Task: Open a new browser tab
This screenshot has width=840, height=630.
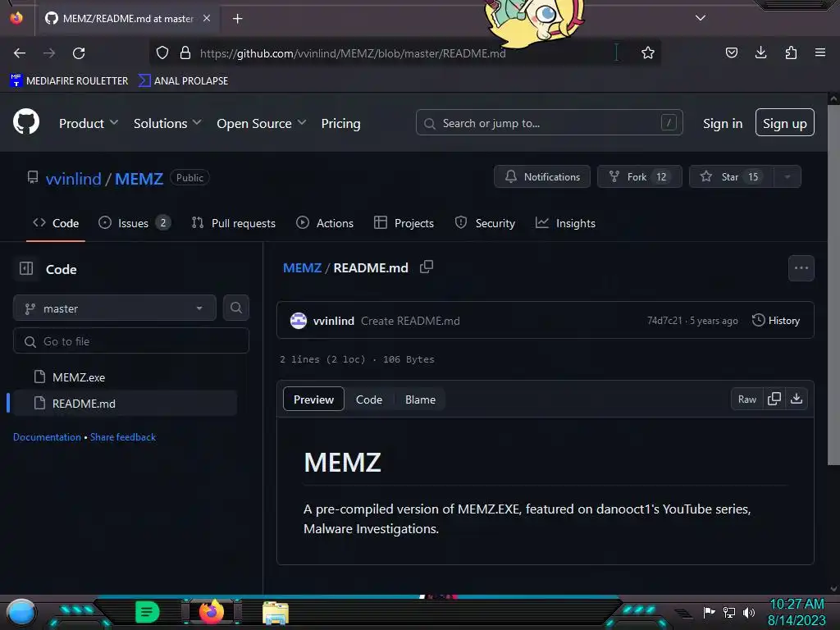Action: (x=237, y=19)
